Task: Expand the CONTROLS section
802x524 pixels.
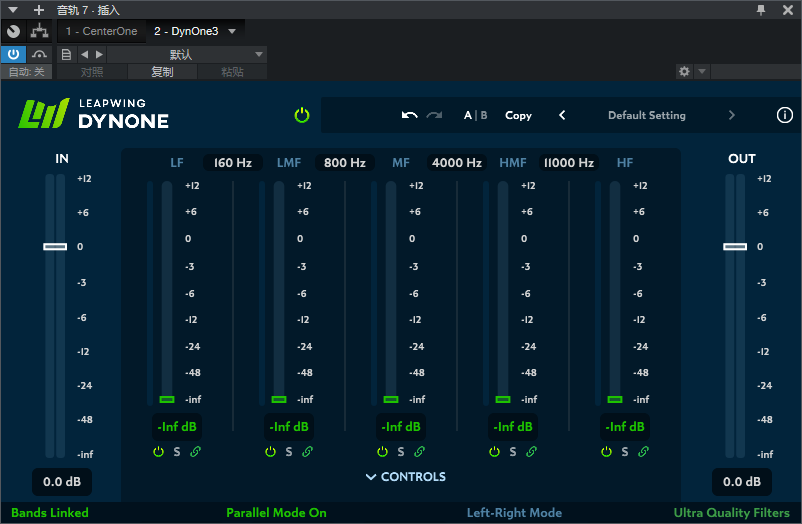Action: [x=406, y=476]
